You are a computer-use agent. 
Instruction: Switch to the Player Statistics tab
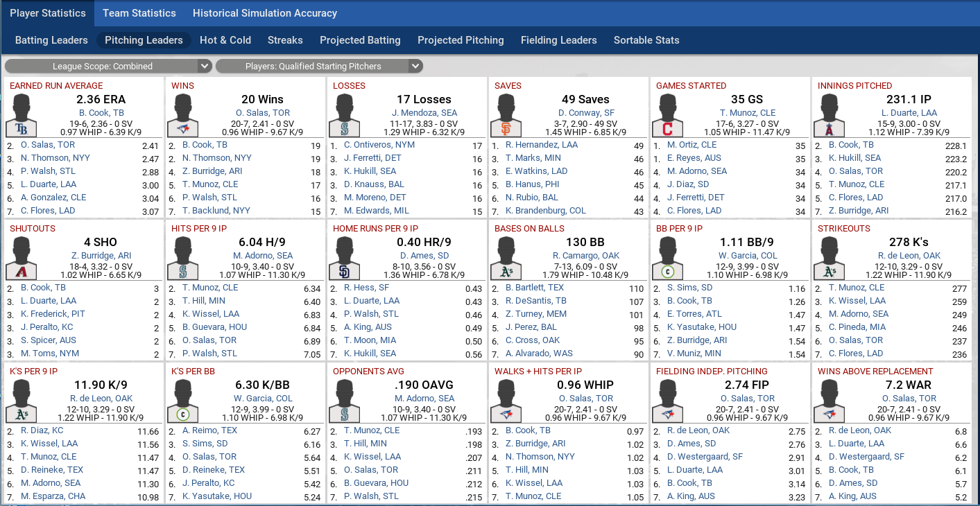point(48,13)
